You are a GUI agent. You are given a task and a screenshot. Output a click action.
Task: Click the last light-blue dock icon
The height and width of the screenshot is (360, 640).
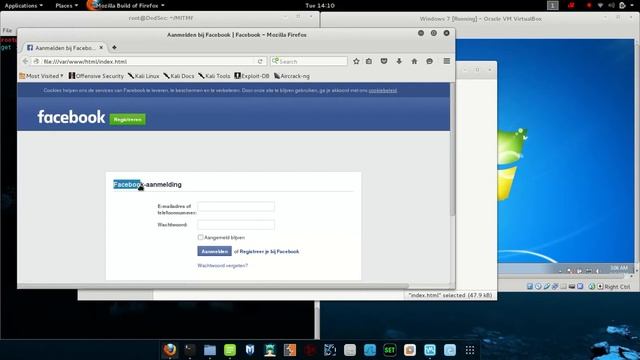pos(450,350)
